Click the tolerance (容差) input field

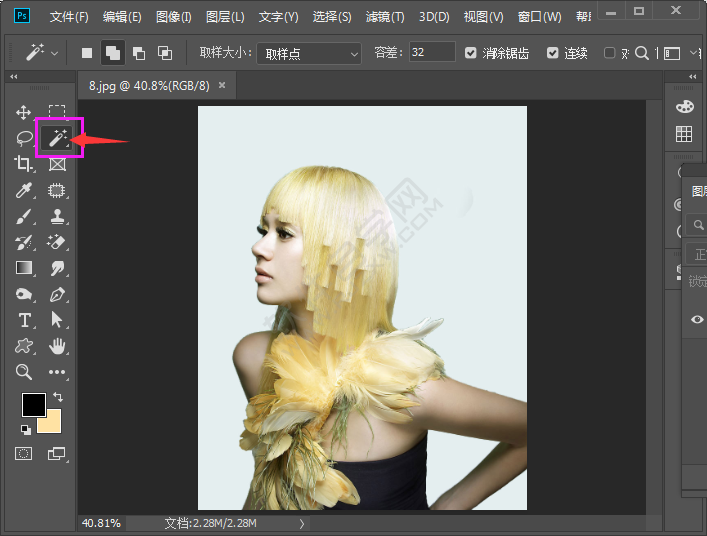click(x=431, y=52)
